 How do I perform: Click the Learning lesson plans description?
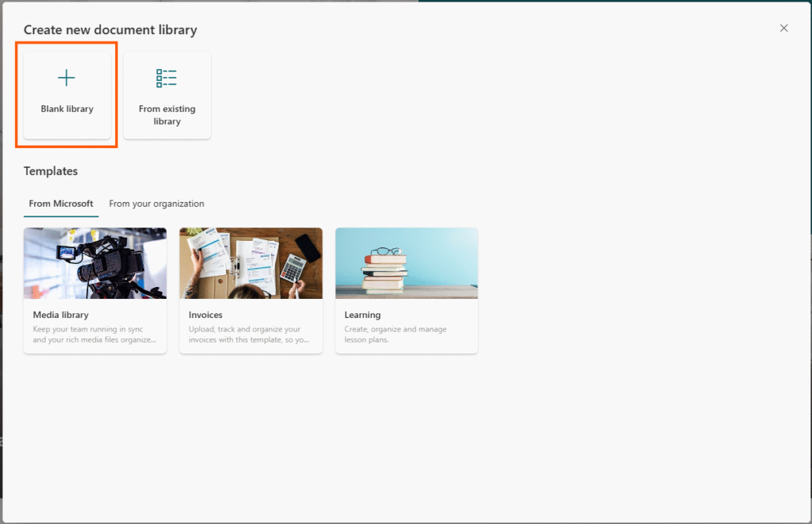coord(396,335)
